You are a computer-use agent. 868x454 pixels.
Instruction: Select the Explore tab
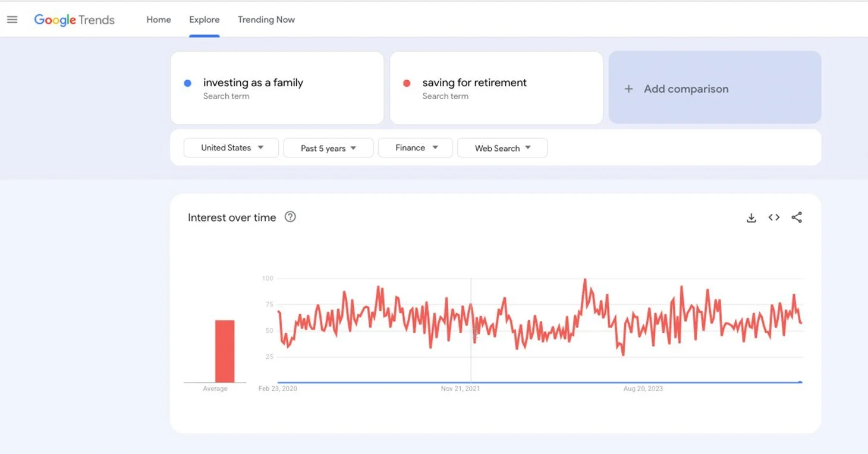click(x=204, y=19)
